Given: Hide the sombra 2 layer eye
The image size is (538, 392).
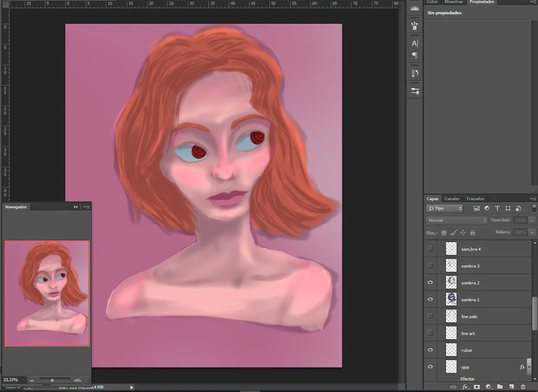Looking at the screenshot, I should (430, 283).
